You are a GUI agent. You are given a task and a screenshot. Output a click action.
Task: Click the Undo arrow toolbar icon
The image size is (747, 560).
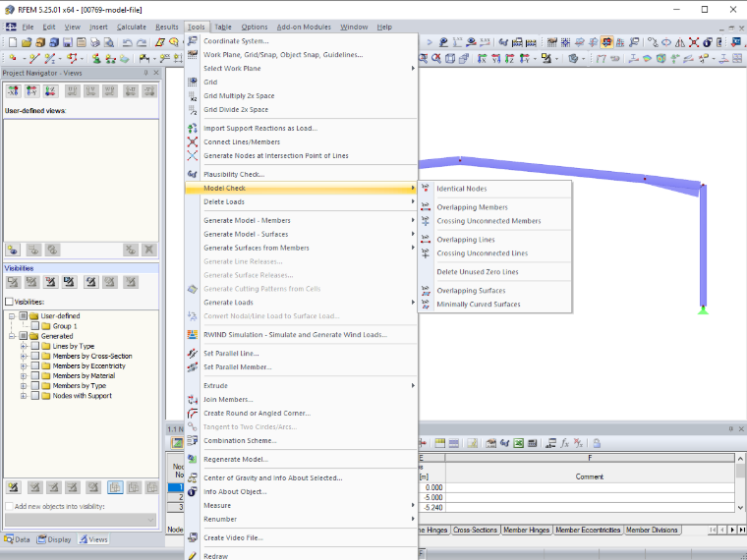pyautogui.click(x=127, y=42)
